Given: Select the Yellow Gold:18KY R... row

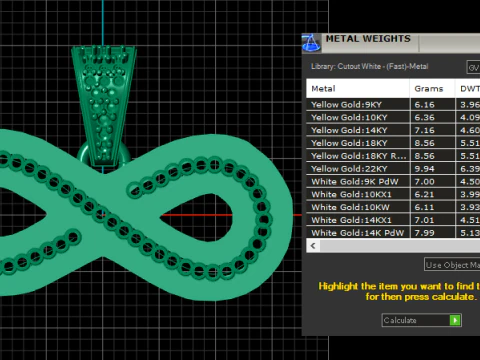Looking at the screenshot, I should pyautogui.click(x=393, y=156).
